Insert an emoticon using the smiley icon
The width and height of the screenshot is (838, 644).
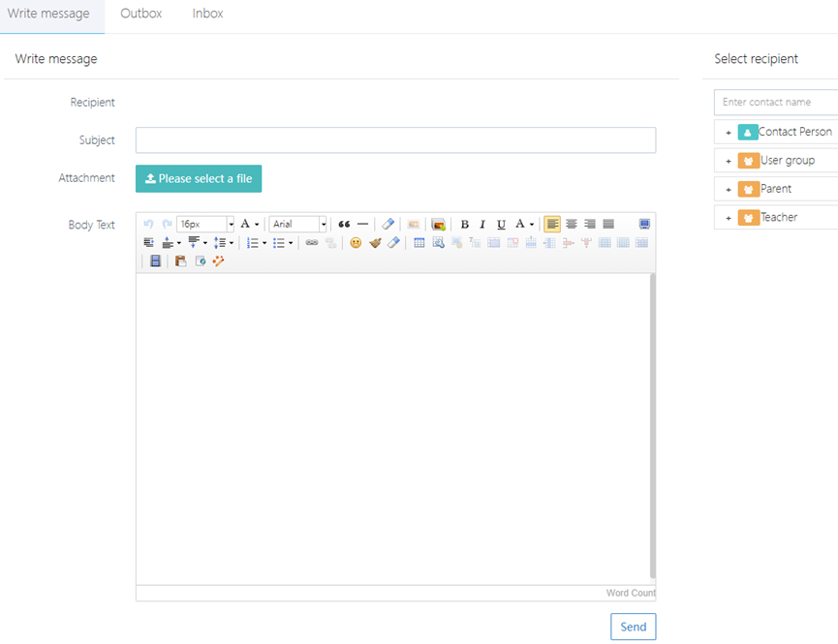click(356, 243)
